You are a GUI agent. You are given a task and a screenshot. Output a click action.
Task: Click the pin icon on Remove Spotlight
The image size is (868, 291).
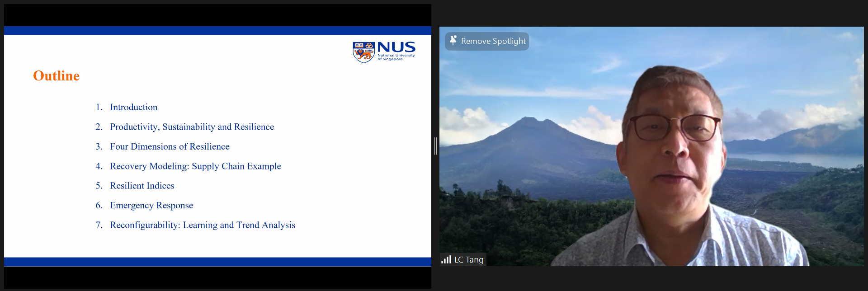(x=453, y=40)
